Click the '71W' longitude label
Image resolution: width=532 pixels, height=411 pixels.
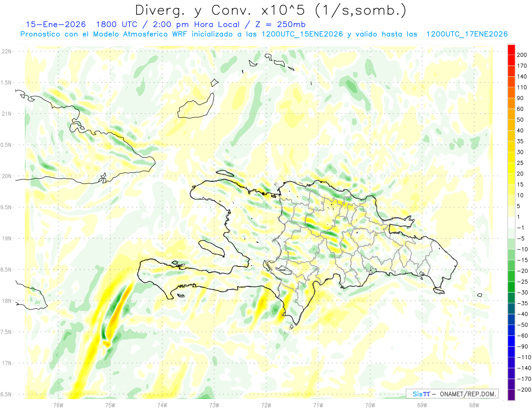(x=318, y=405)
